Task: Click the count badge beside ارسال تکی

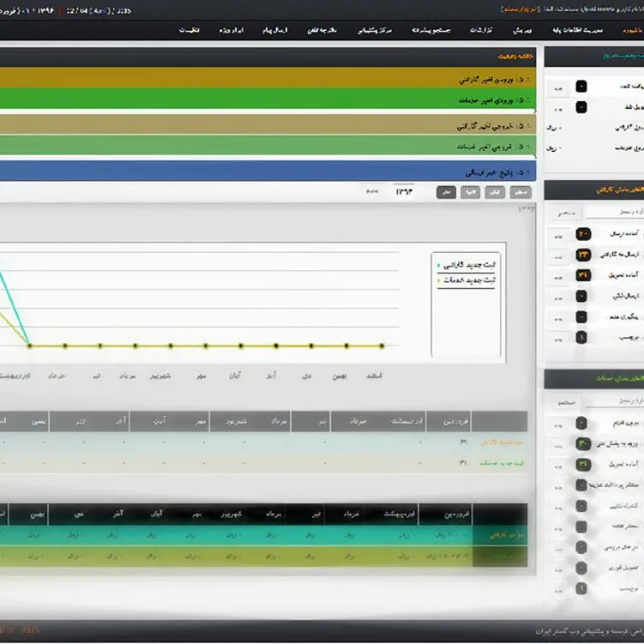Action: pyautogui.click(x=582, y=296)
